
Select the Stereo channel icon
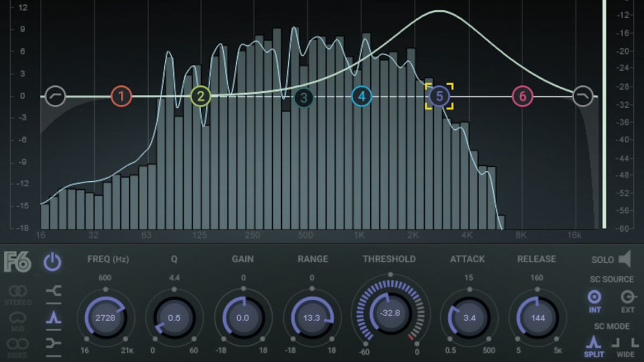[x=18, y=290]
